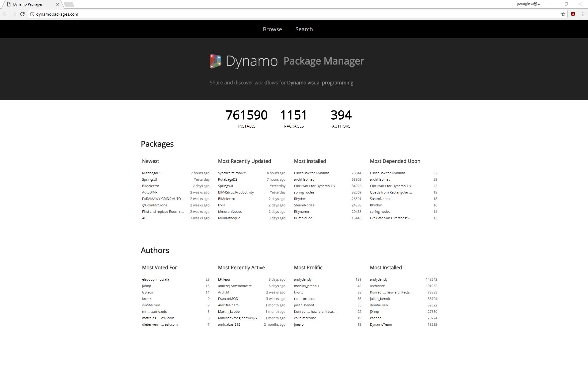This screenshot has height=368, width=588.
Task: Open archi-lab.net under Most Installed
Action: pyautogui.click(x=304, y=179)
